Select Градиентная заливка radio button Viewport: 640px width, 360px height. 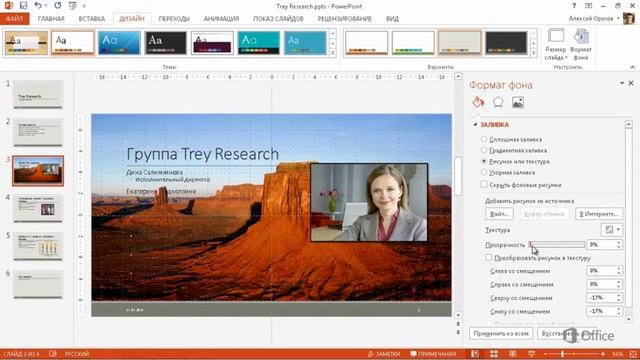tap(484, 150)
